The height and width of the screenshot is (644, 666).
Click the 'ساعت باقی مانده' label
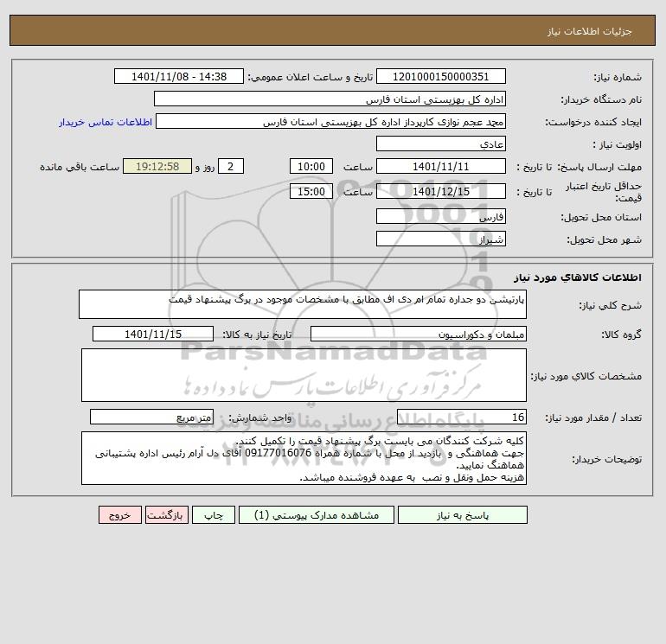[x=80, y=167]
